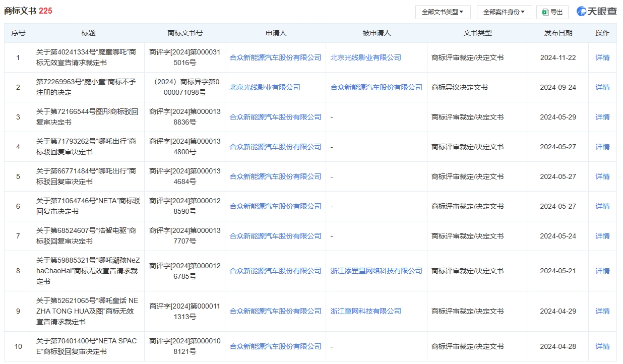Viewport: 623px width, 364px height.
Task: Click document number 商评字[2024]第0000126785号
Action: click(x=185, y=271)
